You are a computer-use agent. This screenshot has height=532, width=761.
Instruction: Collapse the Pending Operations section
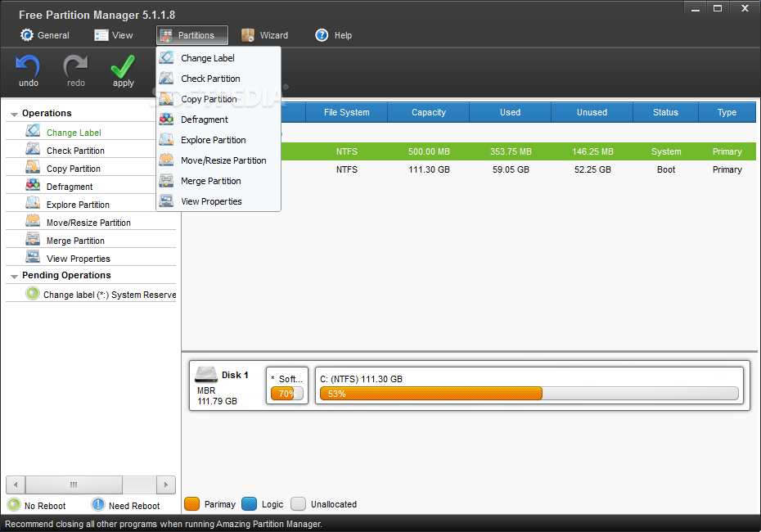pyautogui.click(x=14, y=276)
